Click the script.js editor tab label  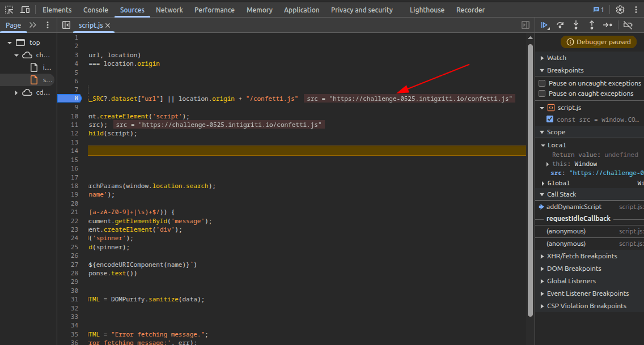tap(91, 25)
